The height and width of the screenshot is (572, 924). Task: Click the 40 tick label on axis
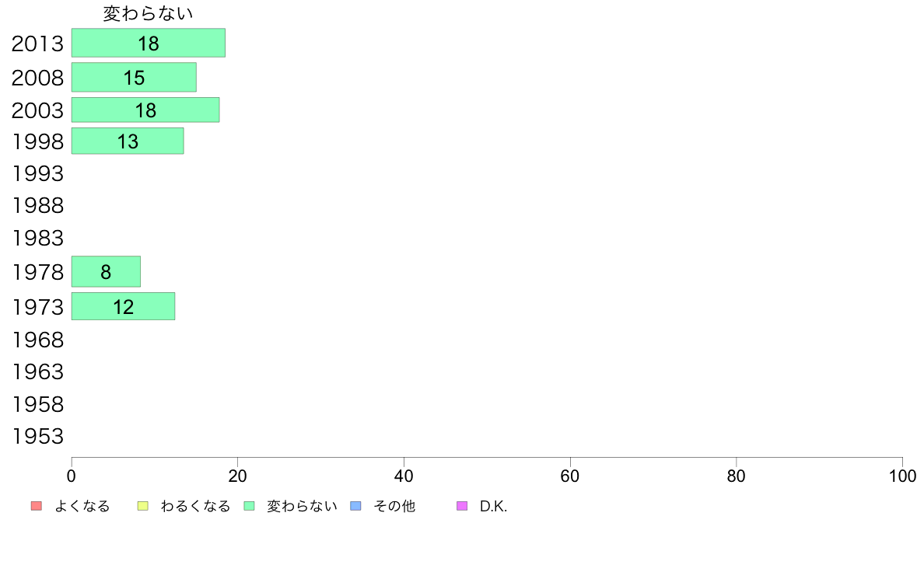[404, 476]
